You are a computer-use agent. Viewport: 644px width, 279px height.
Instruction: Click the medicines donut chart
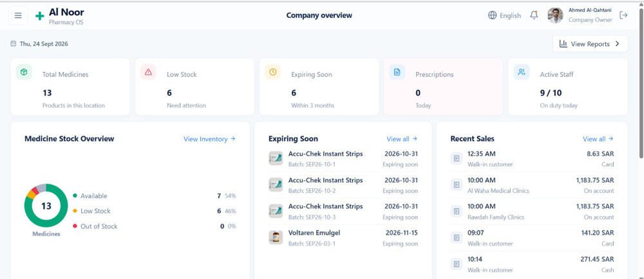pyautogui.click(x=46, y=206)
